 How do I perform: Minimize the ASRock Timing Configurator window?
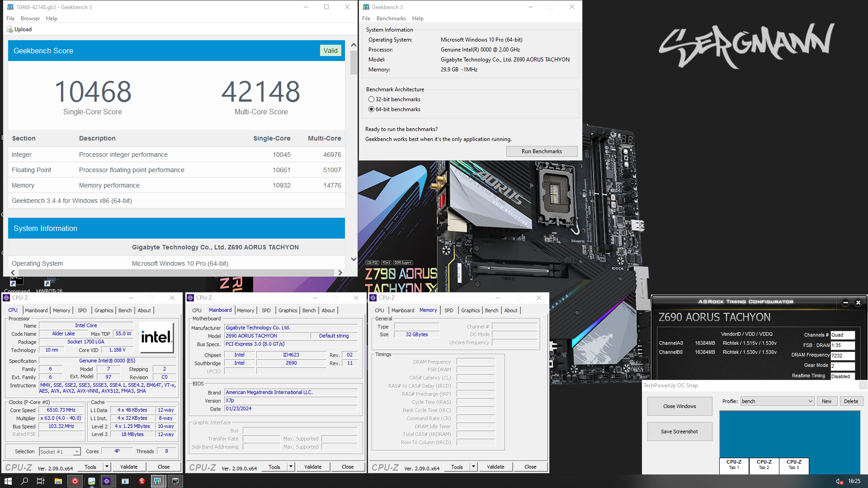coord(845,303)
